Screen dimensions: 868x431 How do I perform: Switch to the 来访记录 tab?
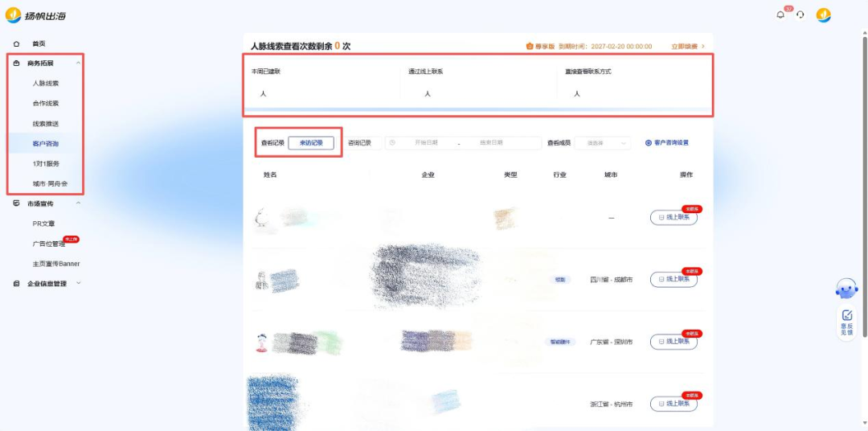tap(311, 143)
